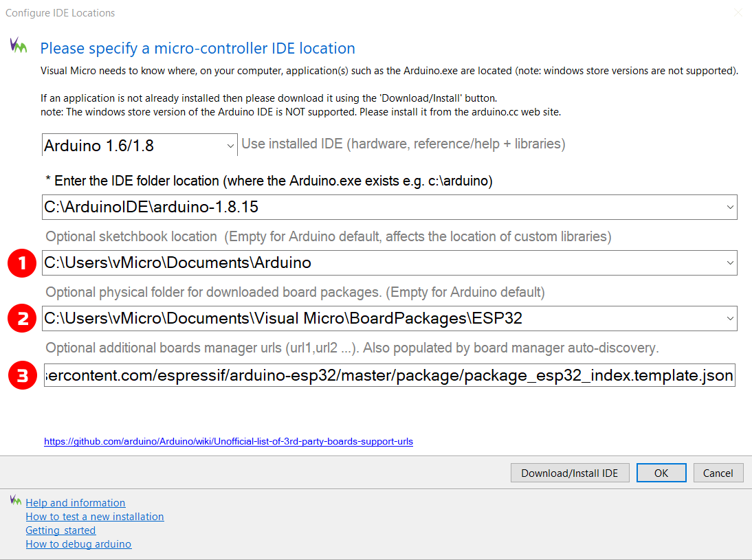The width and height of the screenshot is (752, 560).
Task: Close the Configure IDE Locations dialog
Action: coord(738,12)
